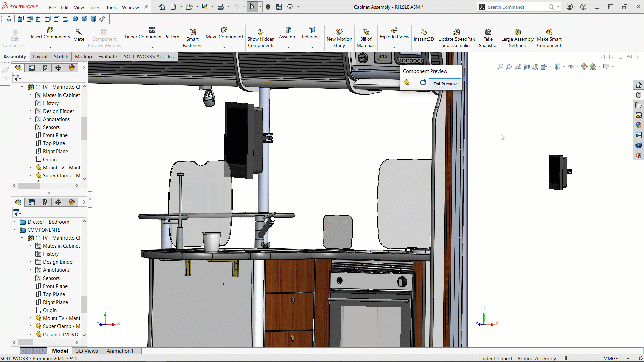Image resolution: width=644 pixels, height=362 pixels.
Task: Open the SOLIDWORKS Help icon
Action: [x=583, y=7]
